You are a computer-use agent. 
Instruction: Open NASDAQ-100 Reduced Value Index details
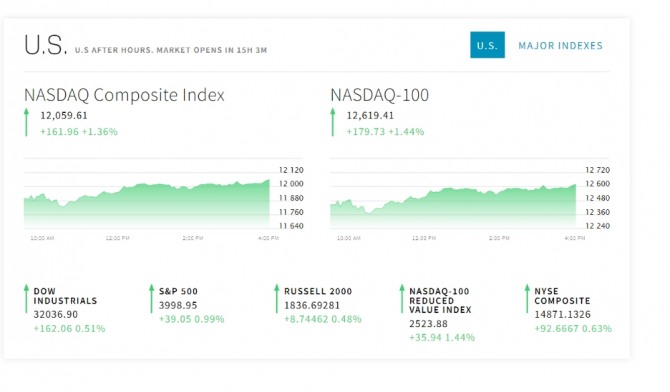tap(440, 301)
